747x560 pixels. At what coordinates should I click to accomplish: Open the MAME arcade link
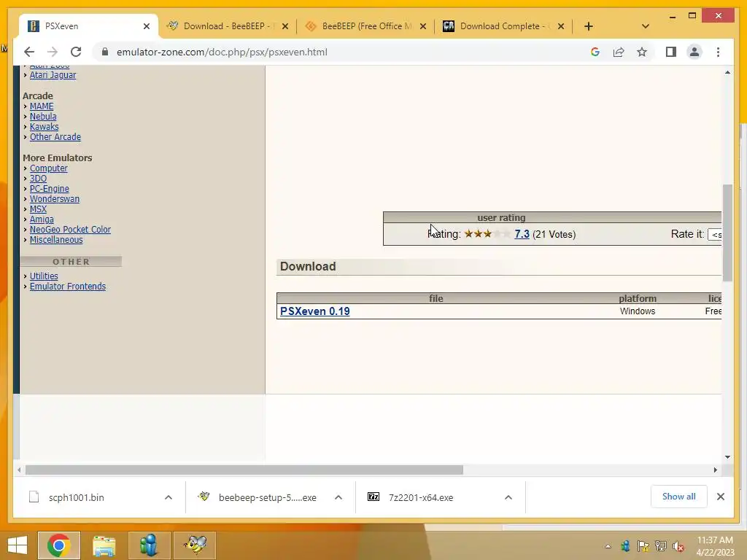[x=42, y=106]
